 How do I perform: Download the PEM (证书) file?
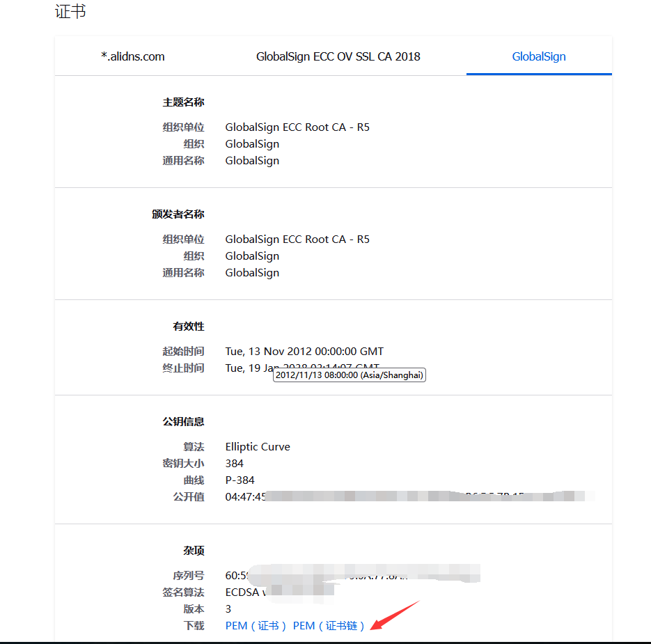click(x=256, y=625)
